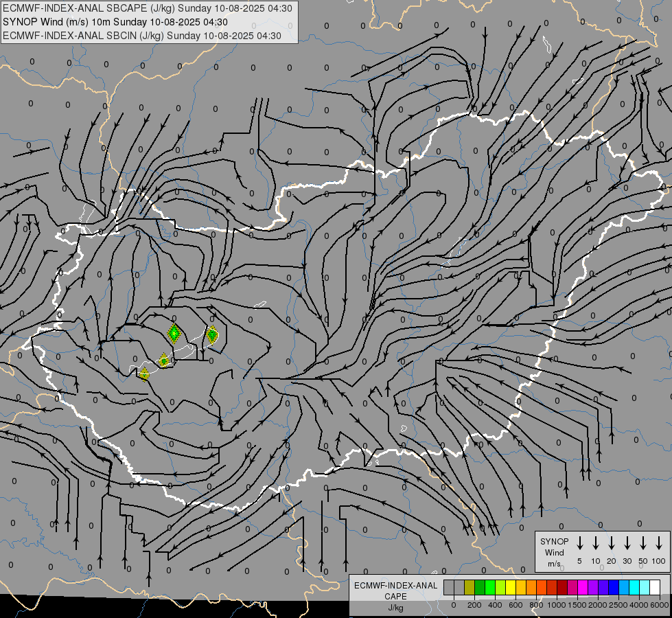Select the leftmost small CAPE diamond marker
Image resolution: width=672 pixels, height=618 pixels.
tap(144, 374)
